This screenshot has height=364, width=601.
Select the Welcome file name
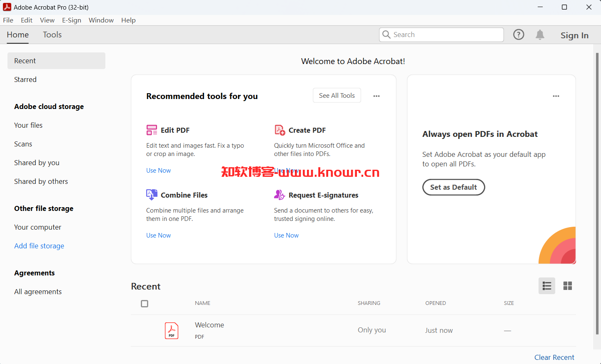pyautogui.click(x=209, y=325)
